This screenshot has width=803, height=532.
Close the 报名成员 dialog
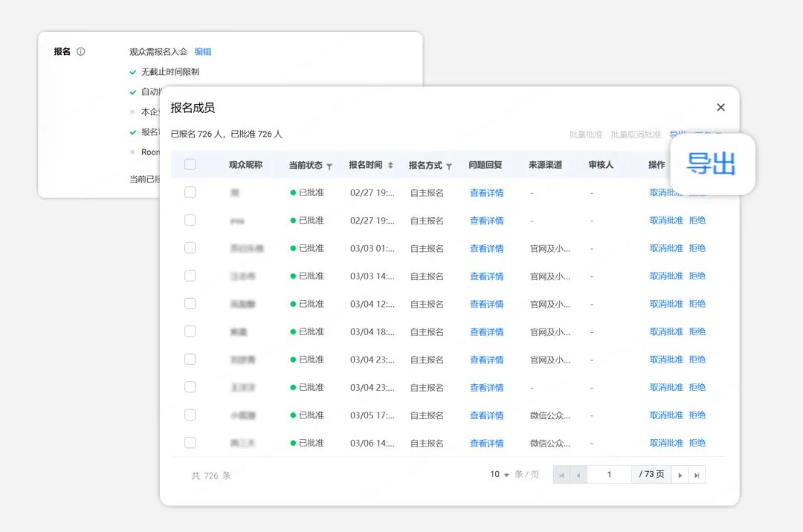720,108
